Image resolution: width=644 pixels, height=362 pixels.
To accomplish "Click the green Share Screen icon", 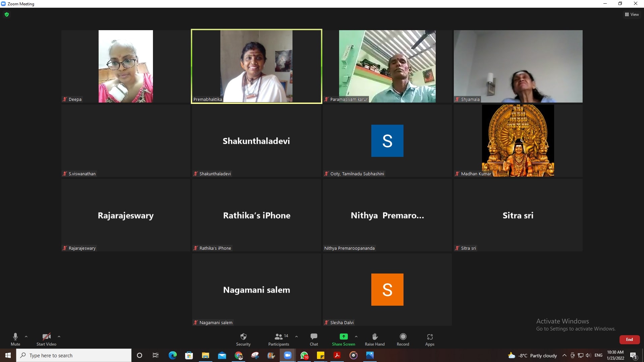I will point(343,337).
